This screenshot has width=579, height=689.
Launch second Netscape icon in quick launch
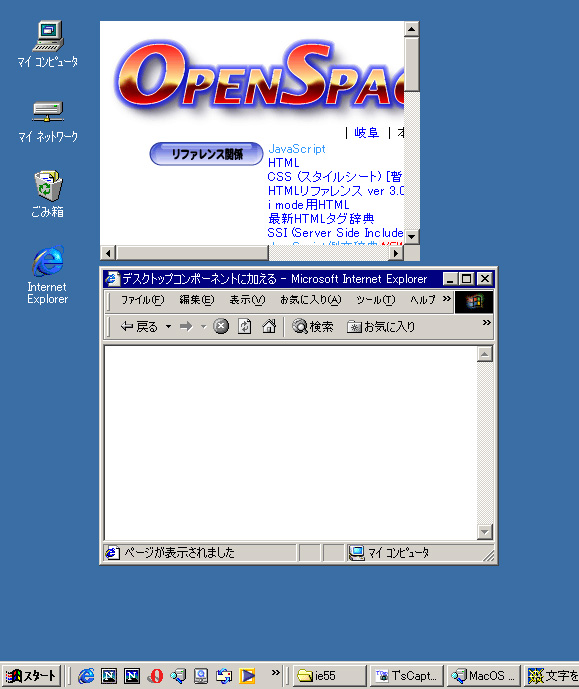[132, 676]
